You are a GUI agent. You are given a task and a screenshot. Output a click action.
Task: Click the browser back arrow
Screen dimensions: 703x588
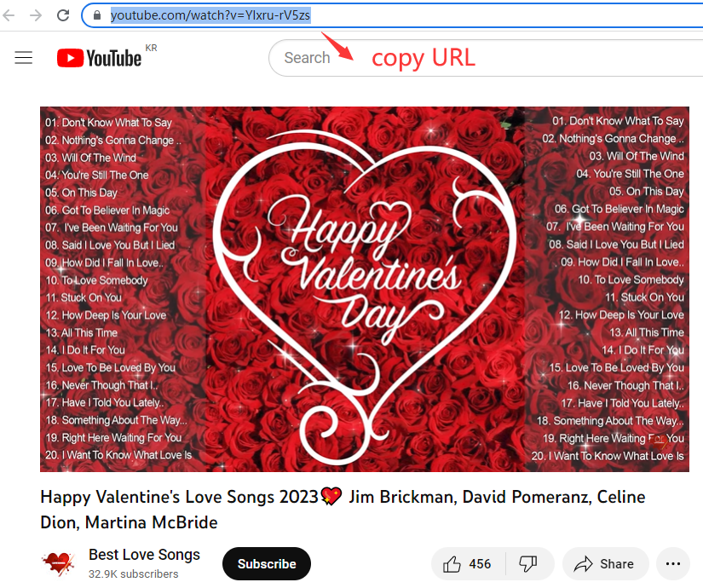[9, 15]
